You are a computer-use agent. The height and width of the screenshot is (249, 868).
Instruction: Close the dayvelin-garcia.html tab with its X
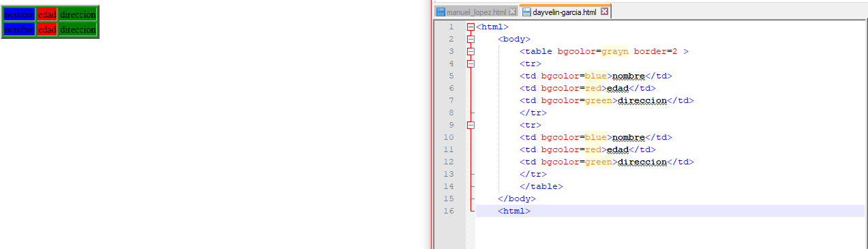click(x=605, y=12)
